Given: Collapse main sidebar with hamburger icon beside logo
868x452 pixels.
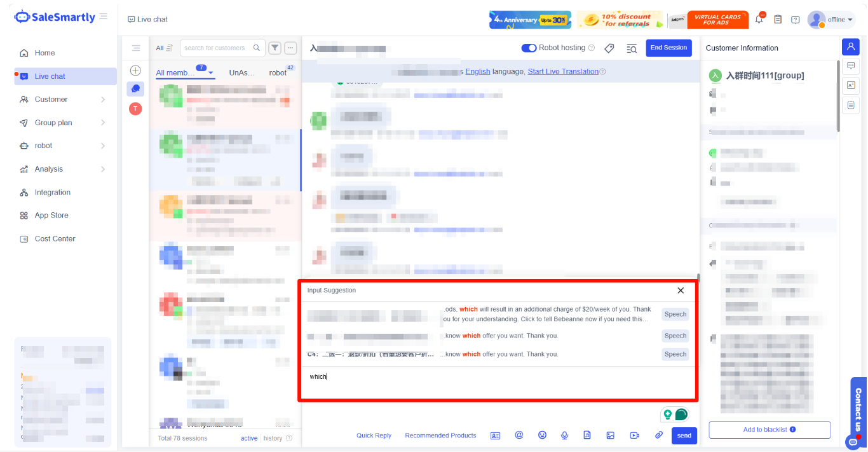Looking at the screenshot, I should pyautogui.click(x=104, y=16).
